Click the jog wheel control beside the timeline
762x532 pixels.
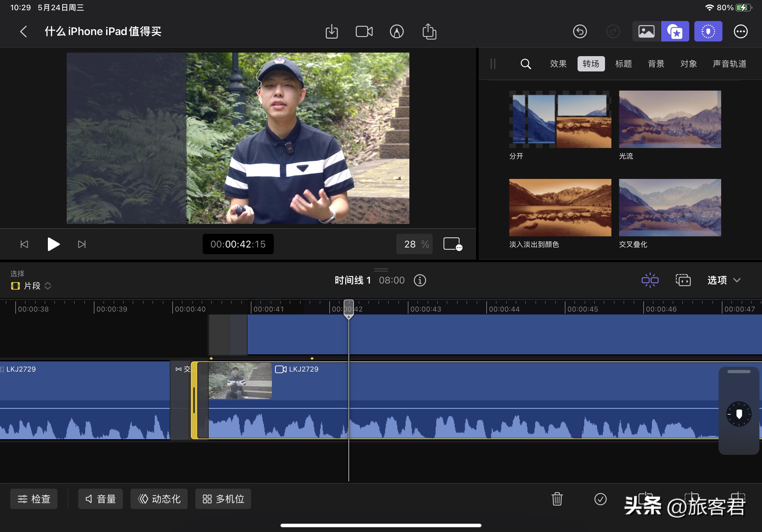[739, 414]
